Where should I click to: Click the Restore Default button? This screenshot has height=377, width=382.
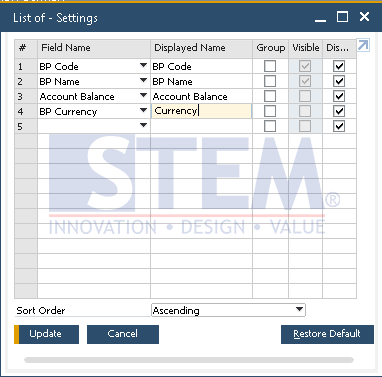pos(327,334)
